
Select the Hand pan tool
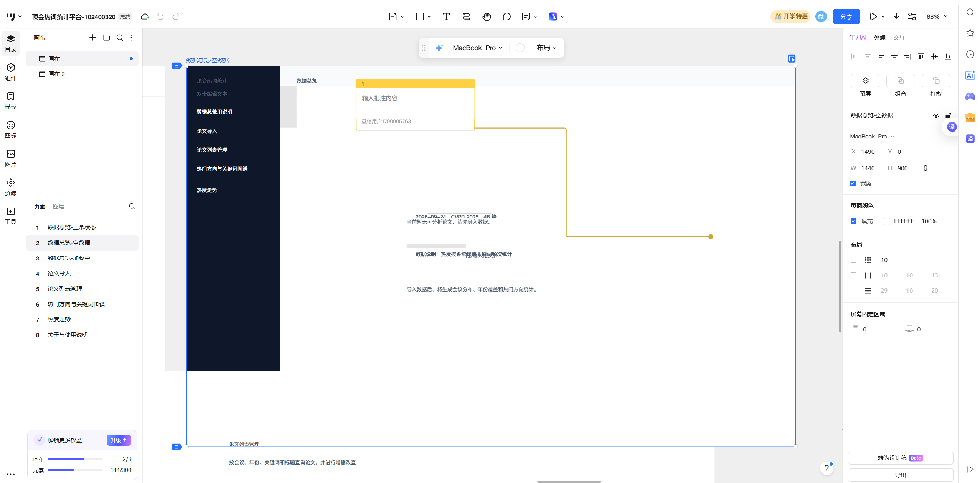tap(487, 16)
